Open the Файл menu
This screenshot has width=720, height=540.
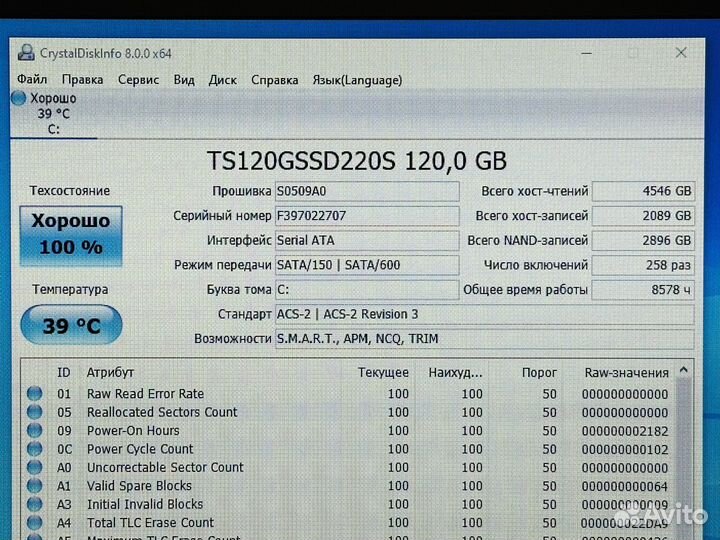32,79
